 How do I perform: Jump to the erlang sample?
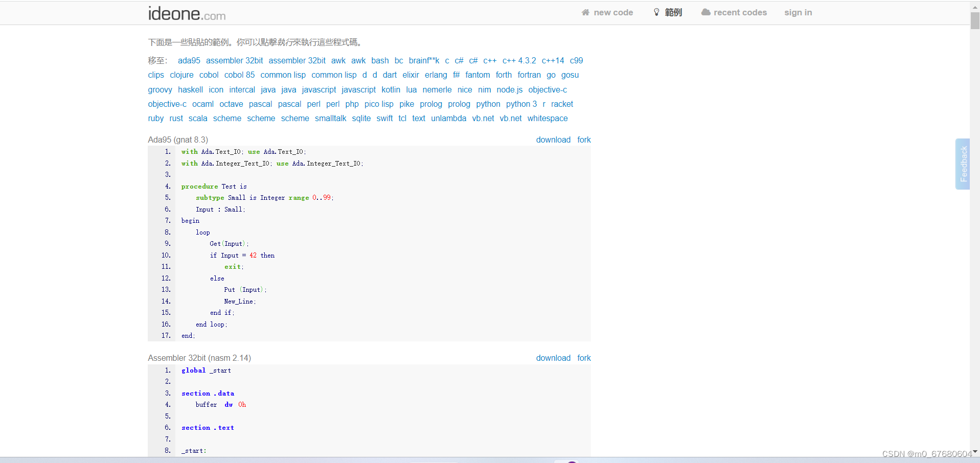tap(436, 75)
